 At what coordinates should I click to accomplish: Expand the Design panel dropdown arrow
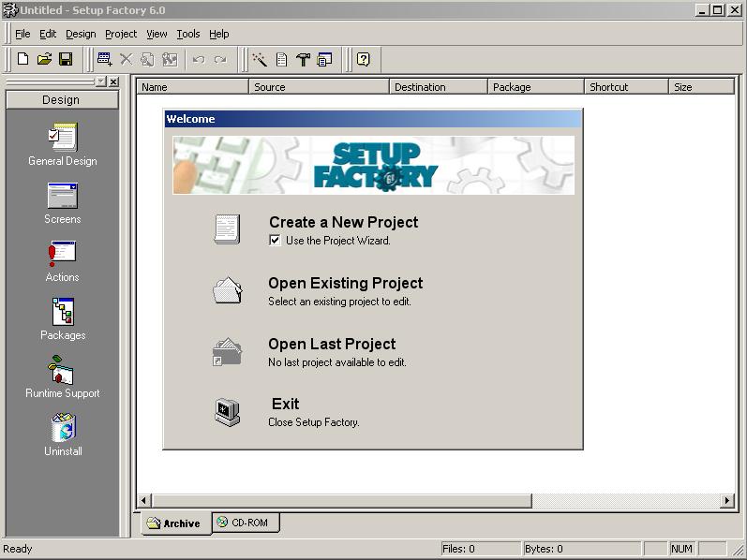[101, 81]
